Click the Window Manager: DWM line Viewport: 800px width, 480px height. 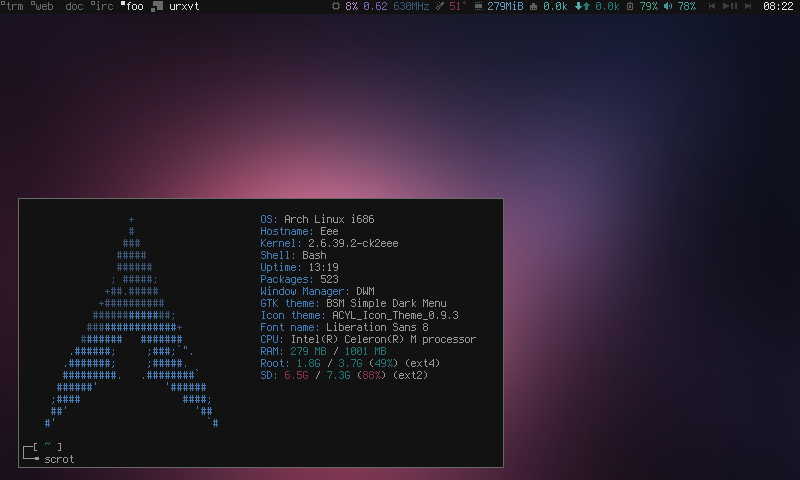pyautogui.click(x=317, y=291)
